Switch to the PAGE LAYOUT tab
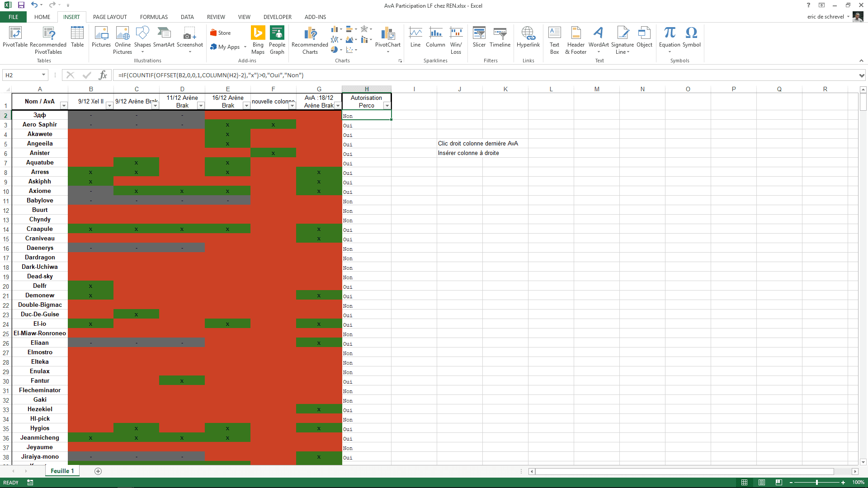This screenshot has width=868, height=488. (x=110, y=17)
